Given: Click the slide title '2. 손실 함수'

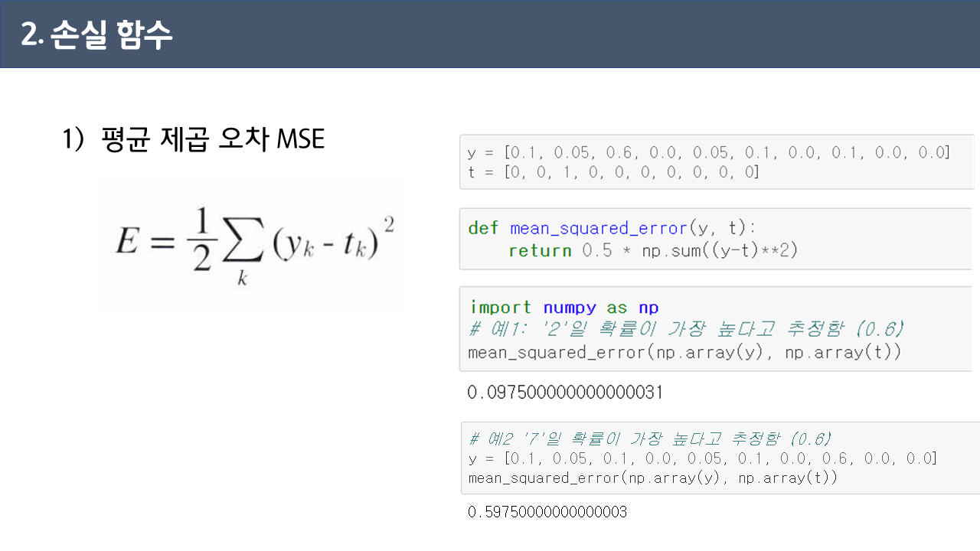Looking at the screenshot, I should [x=97, y=35].
